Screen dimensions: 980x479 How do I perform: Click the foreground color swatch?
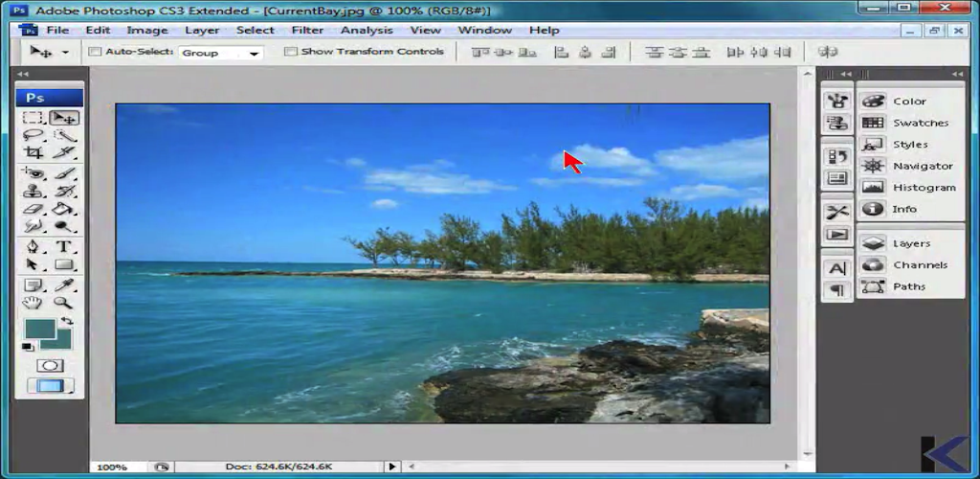(40, 331)
